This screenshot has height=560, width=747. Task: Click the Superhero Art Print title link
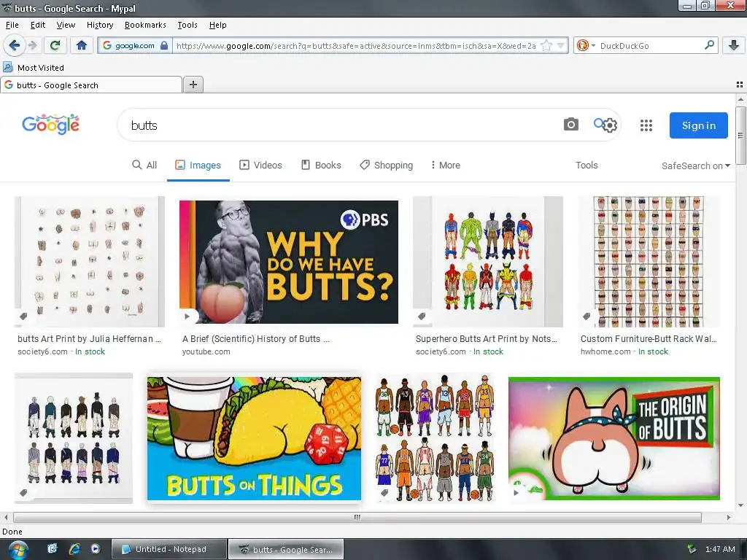point(487,338)
